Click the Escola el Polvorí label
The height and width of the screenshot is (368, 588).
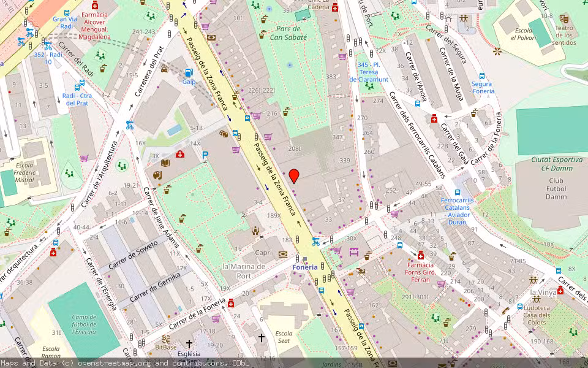(524, 34)
